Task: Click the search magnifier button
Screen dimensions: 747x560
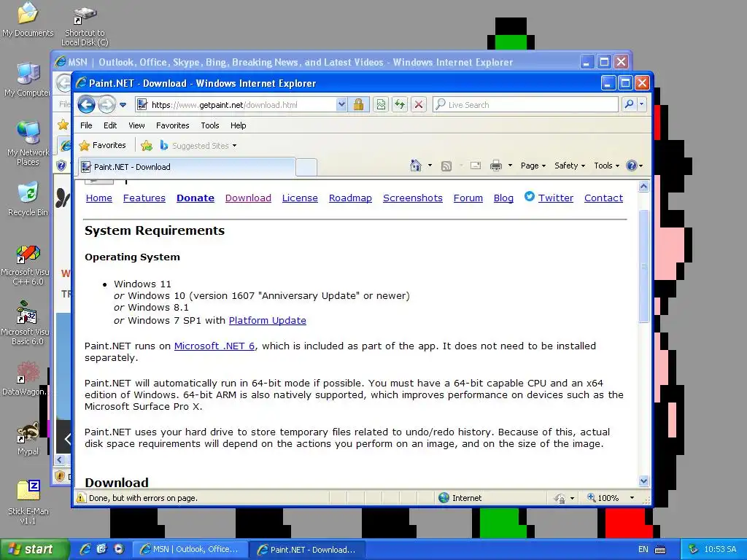Action: coord(630,104)
